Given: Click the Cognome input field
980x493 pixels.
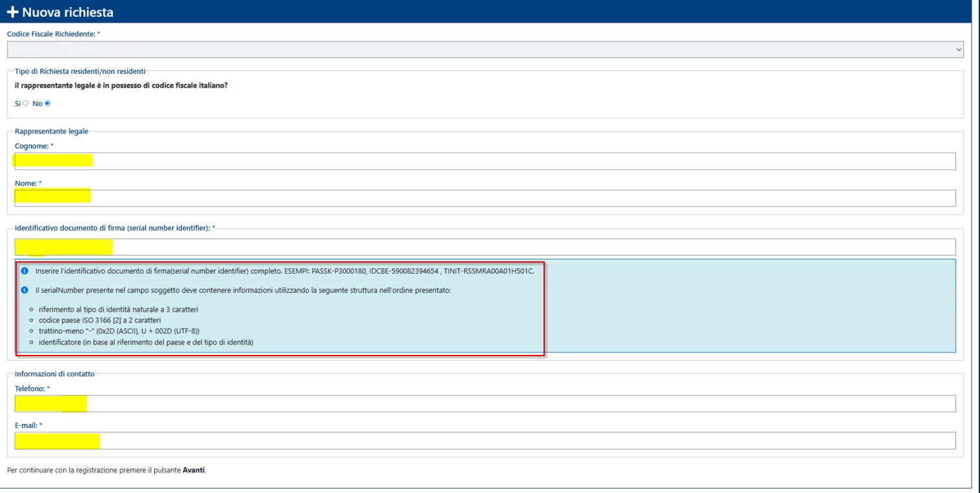Looking at the screenshot, I should [x=485, y=161].
